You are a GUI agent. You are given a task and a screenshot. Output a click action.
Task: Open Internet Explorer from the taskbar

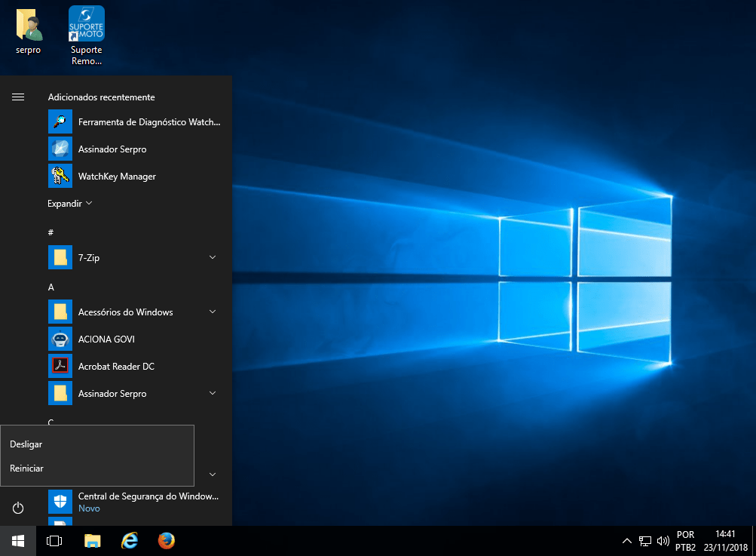point(130,541)
